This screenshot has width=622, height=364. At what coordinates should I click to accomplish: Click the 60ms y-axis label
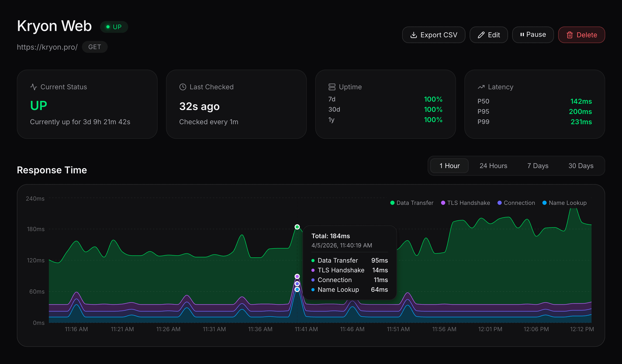click(x=37, y=292)
